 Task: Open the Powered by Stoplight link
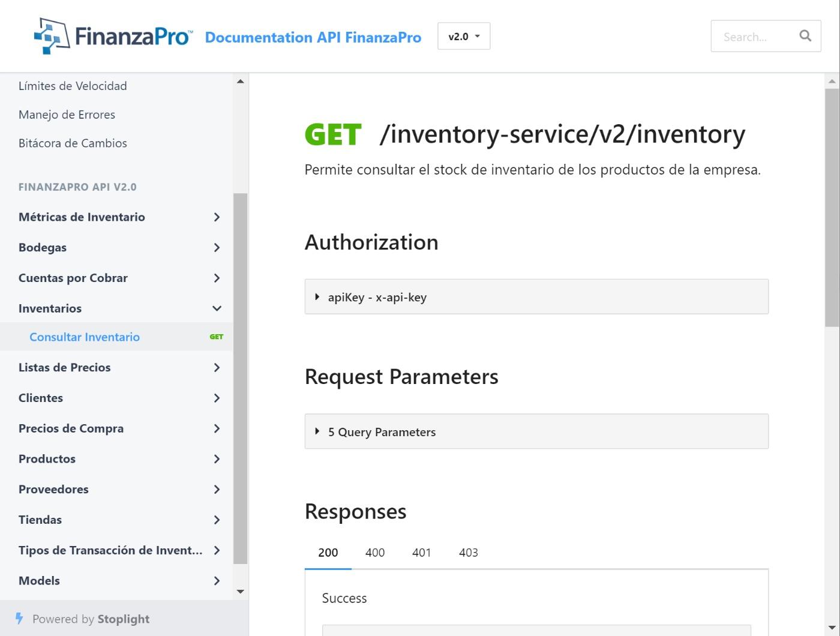tap(90, 619)
